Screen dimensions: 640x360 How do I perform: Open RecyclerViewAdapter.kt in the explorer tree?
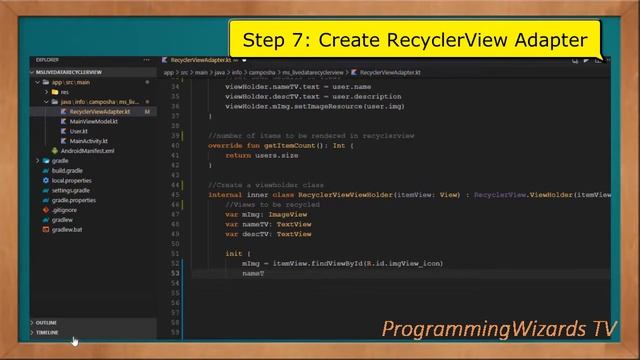[x=100, y=112]
